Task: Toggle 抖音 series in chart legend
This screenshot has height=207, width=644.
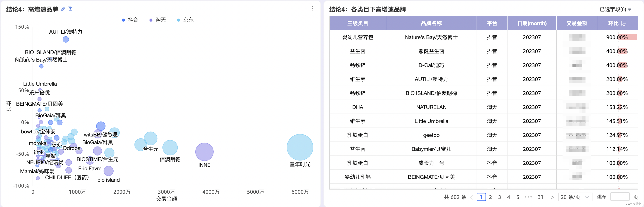Action: (130, 20)
